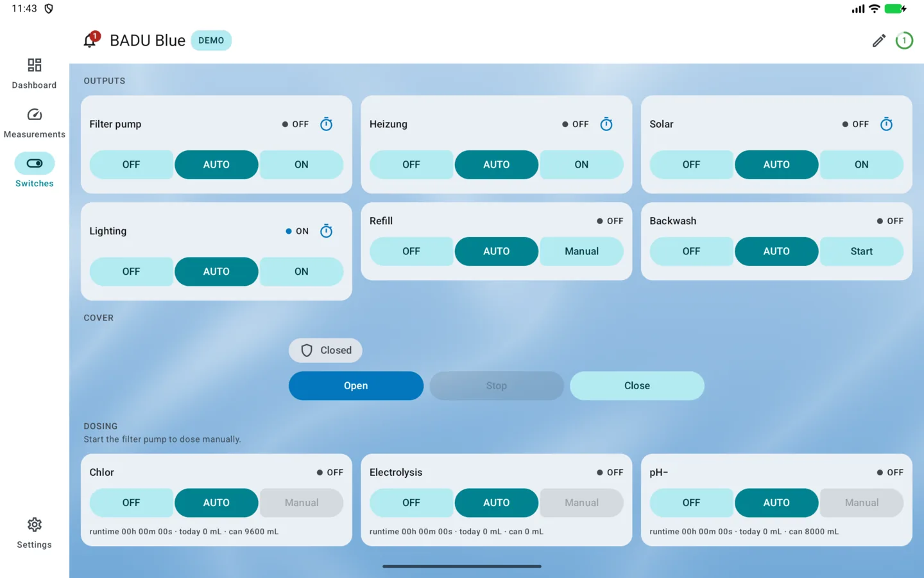Set Solar to OFF
The image size is (924, 578).
(x=691, y=164)
